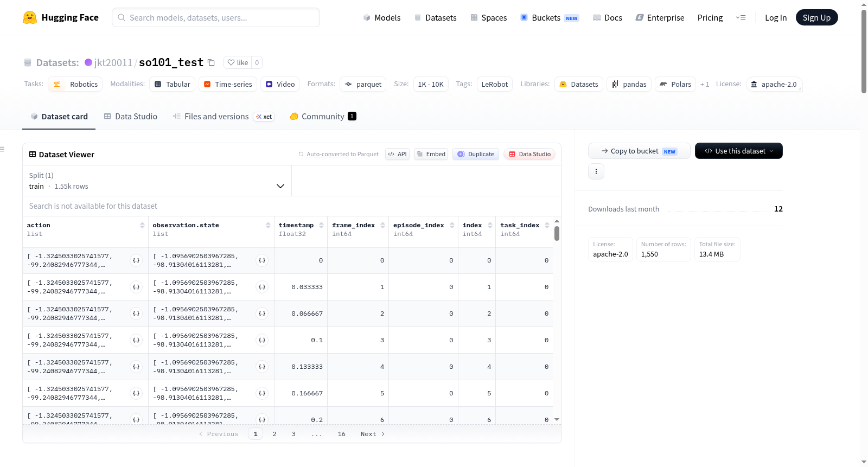The image size is (868, 467).
Task: Open the jkt20011 profile link
Action: coord(113,62)
